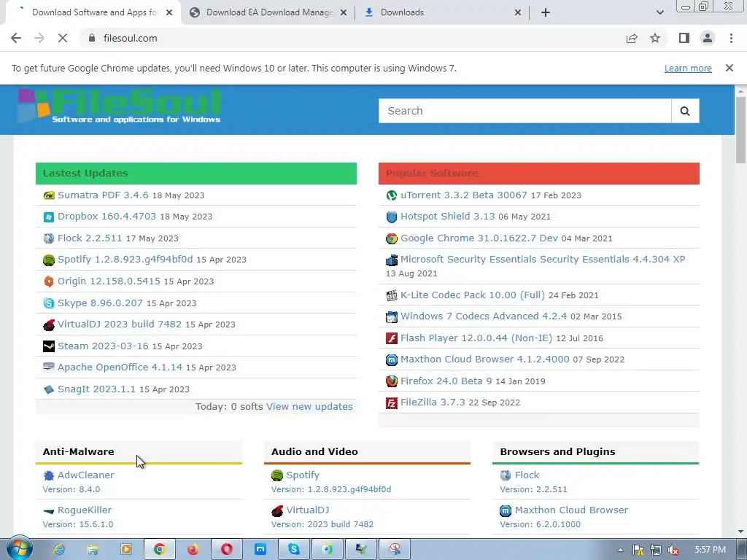Bookmark this page with the star icon

pos(655,38)
